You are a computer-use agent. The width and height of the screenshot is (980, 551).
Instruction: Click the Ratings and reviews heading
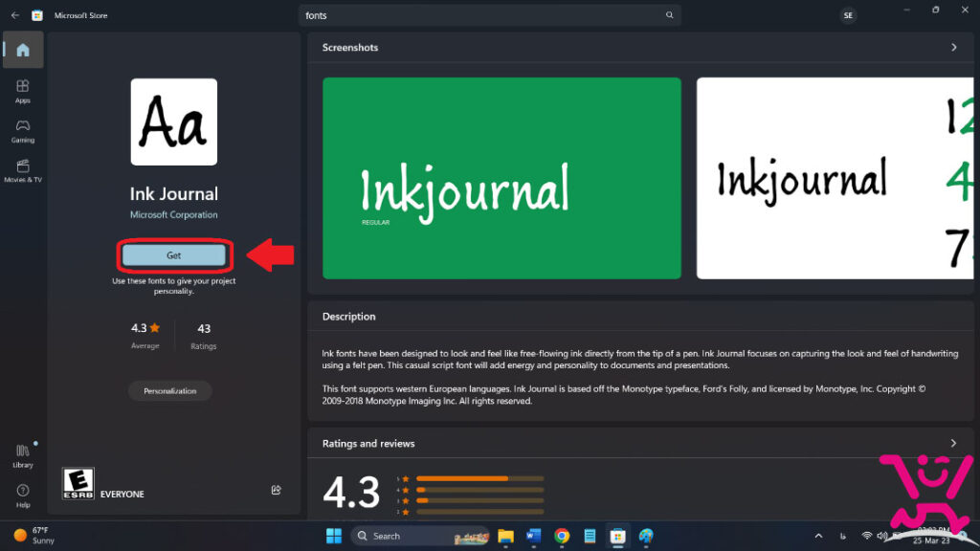pyautogui.click(x=368, y=444)
